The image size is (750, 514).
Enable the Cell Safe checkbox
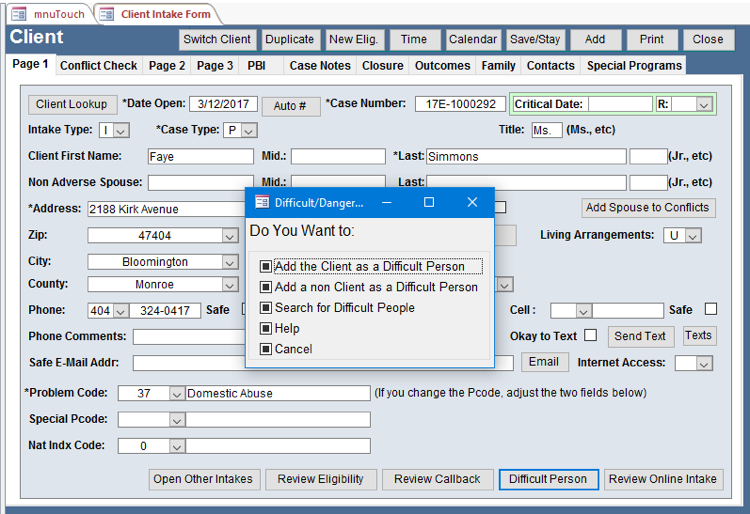[x=711, y=309]
